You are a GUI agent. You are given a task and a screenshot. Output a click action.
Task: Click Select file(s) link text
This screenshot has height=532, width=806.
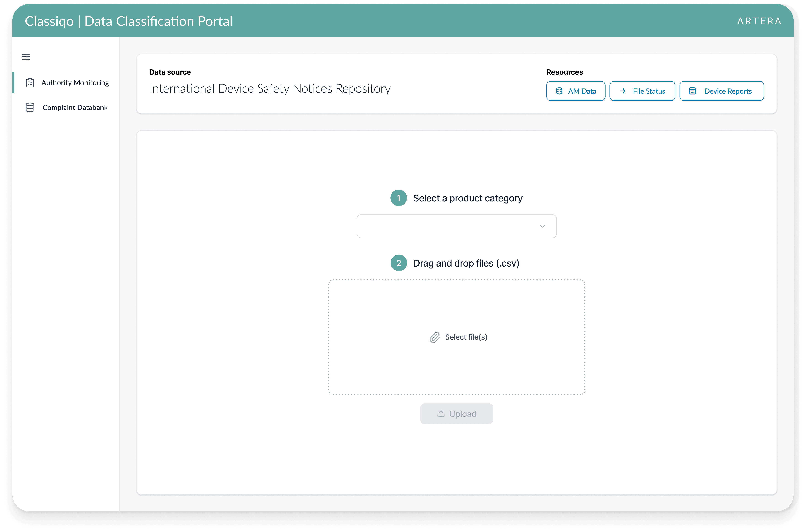click(x=466, y=337)
